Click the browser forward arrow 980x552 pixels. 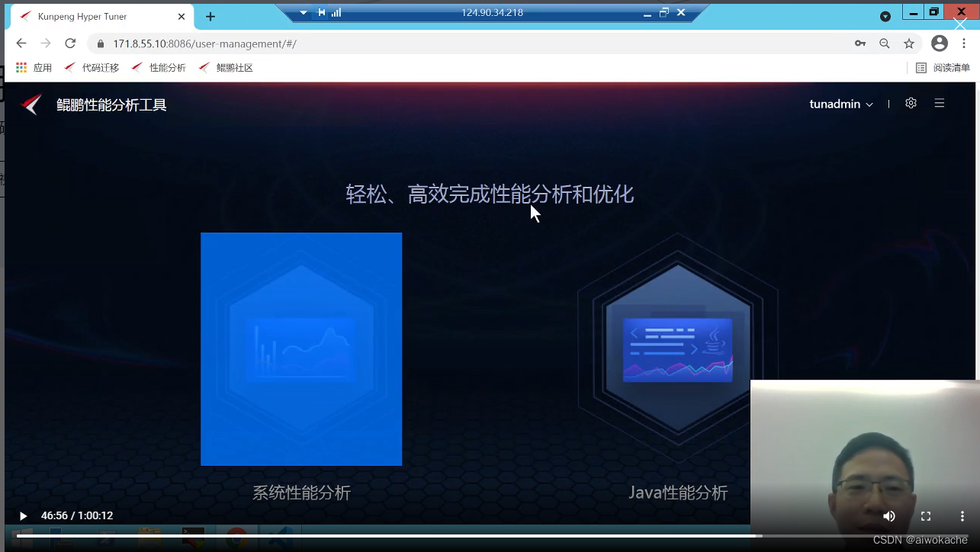point(46,43)
